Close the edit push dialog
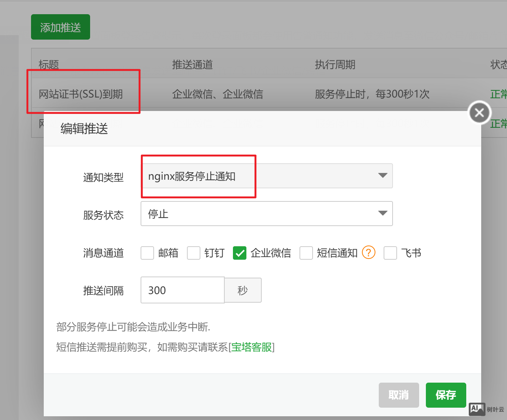 click(479, 112)
